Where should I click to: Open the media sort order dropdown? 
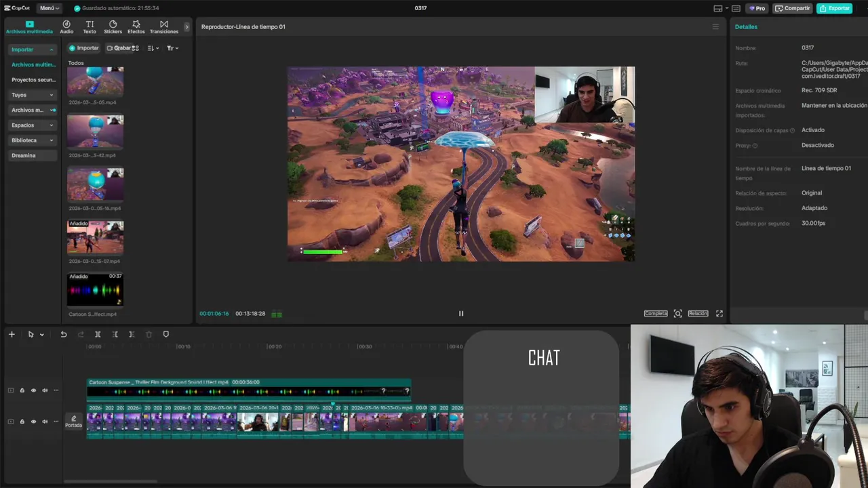(x=153, y=48)
